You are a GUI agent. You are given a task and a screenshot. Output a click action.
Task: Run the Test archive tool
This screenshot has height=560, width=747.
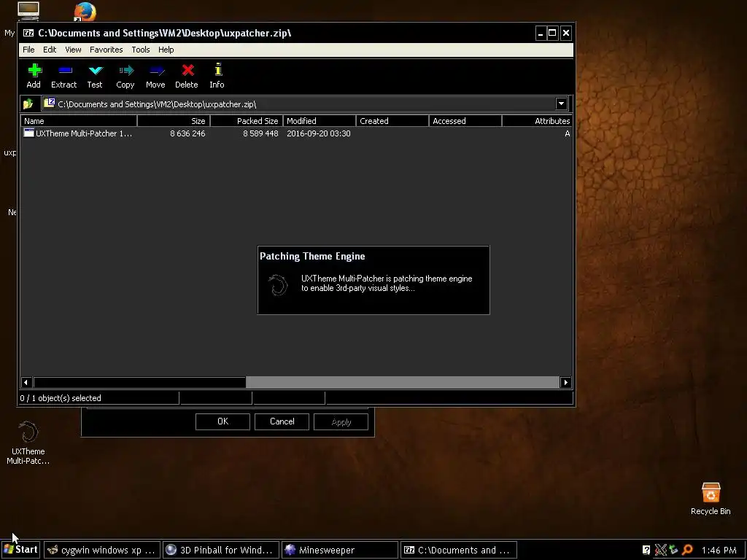[x=96, y=71]
